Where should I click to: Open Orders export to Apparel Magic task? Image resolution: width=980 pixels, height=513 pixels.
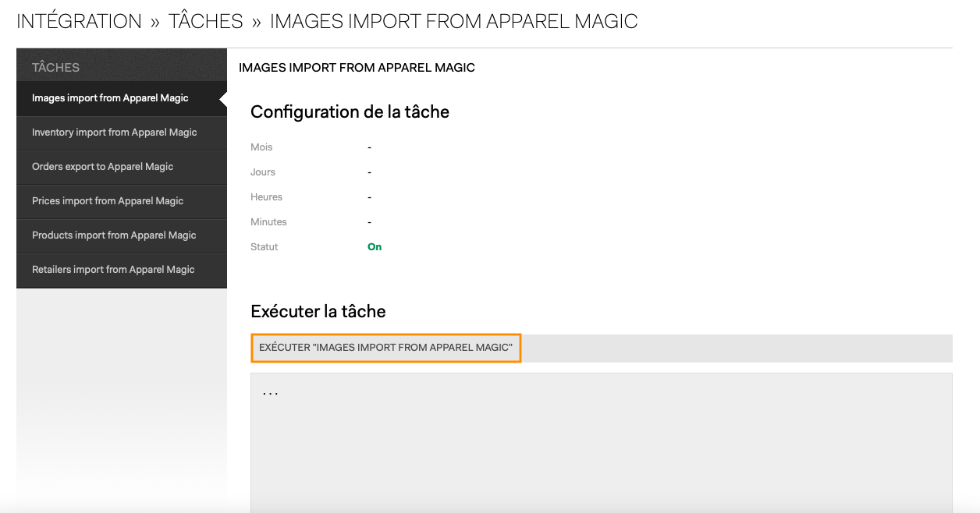(x=122, y=167)
